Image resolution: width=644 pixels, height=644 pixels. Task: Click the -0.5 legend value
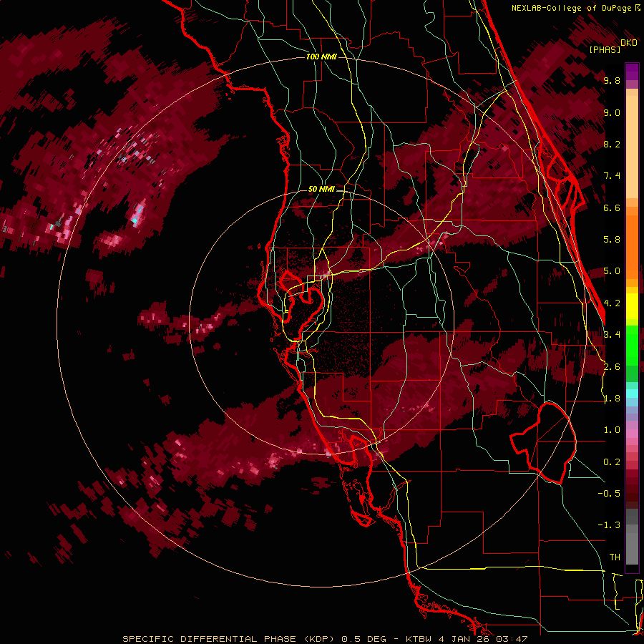[609, 494]
